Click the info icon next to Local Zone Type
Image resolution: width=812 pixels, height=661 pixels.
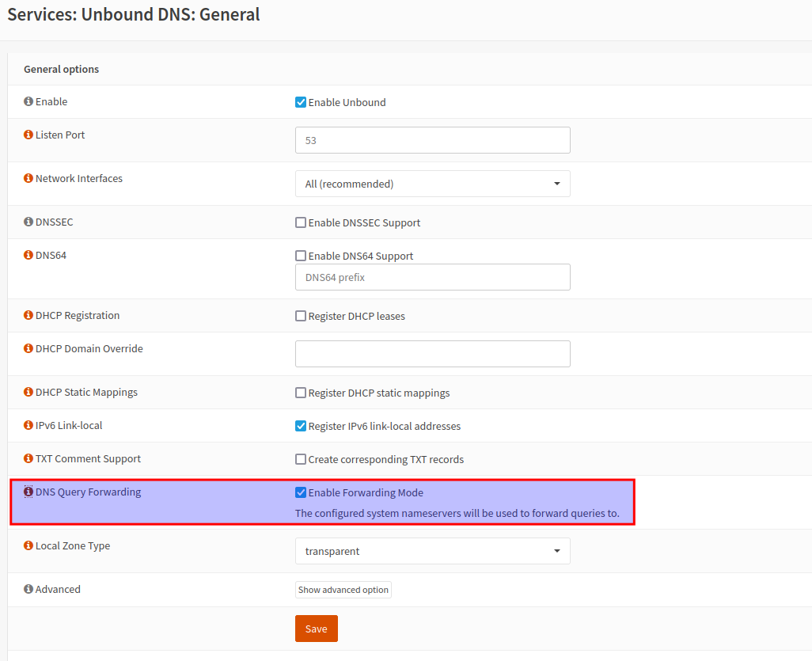click(28, 546)
